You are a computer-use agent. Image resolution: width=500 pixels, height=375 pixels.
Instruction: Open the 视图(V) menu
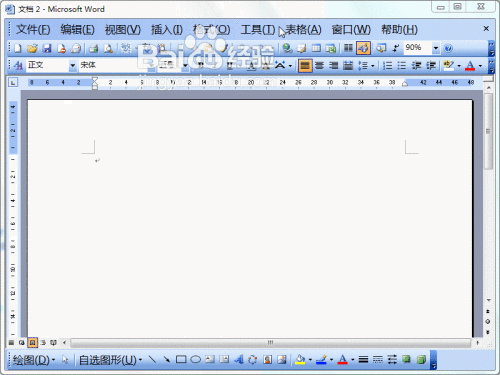[123, 30]
